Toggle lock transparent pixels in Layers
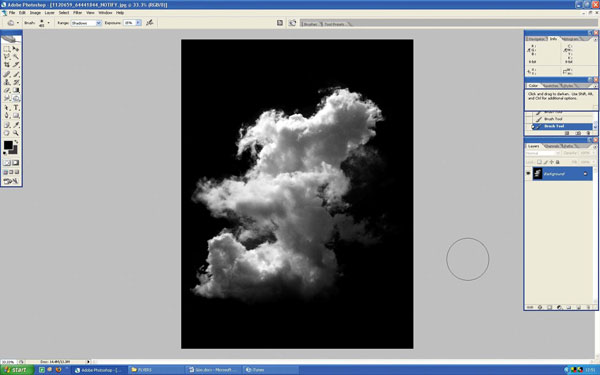 (539, 162)
